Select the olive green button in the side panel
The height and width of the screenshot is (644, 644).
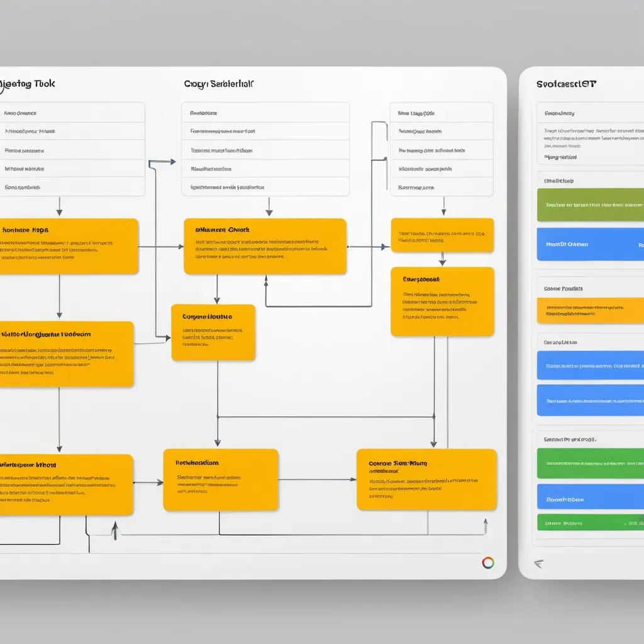pyautogui.click(x=590, y=204)
